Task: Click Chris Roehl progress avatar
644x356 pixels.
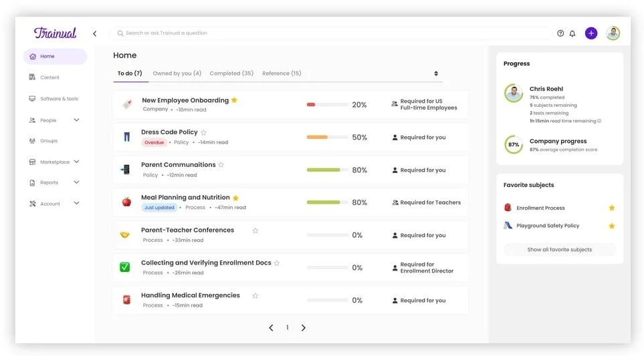Action: pos(514,94)
